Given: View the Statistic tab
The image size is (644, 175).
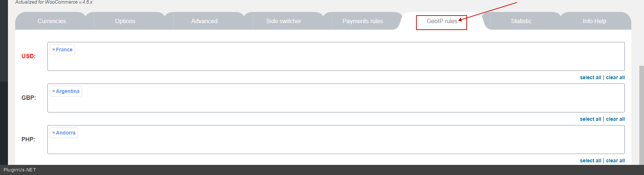Looking at the screenshot, I should 521,21.
